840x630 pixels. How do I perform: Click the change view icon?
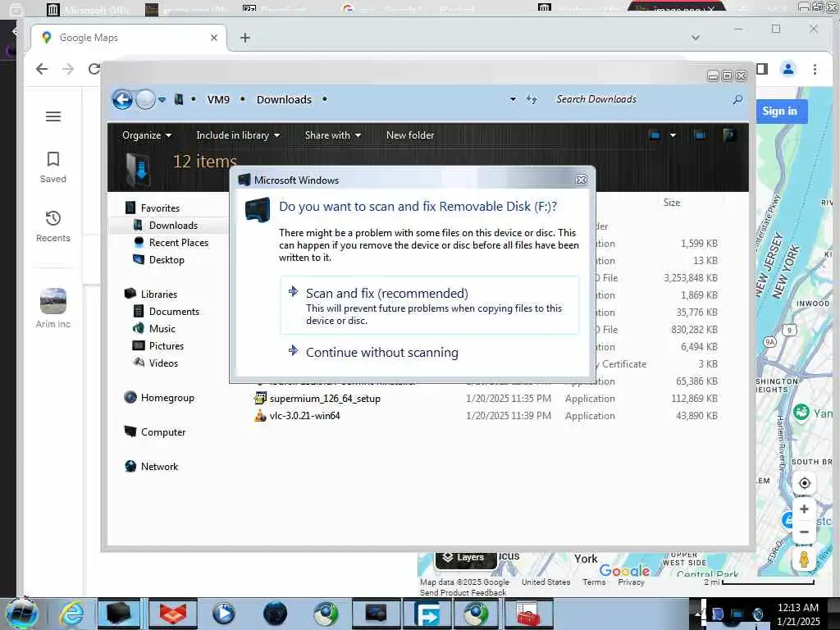(x=655, y=135)
